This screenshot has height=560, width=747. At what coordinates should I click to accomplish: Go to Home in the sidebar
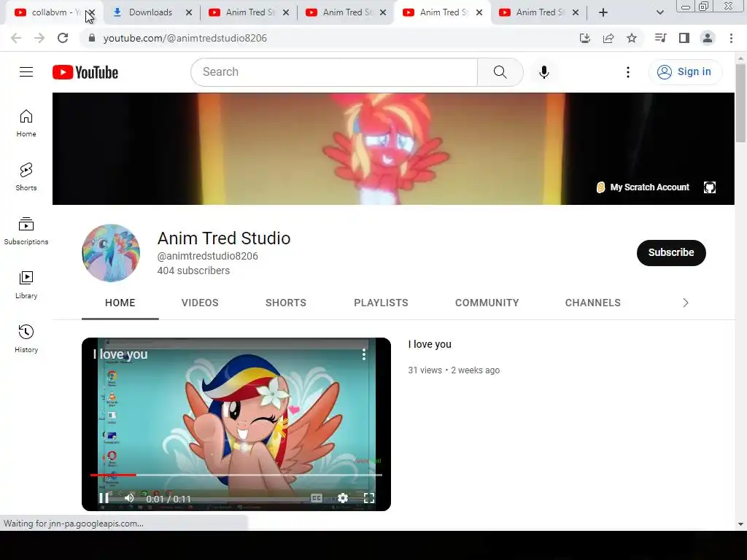click(26, 122)
